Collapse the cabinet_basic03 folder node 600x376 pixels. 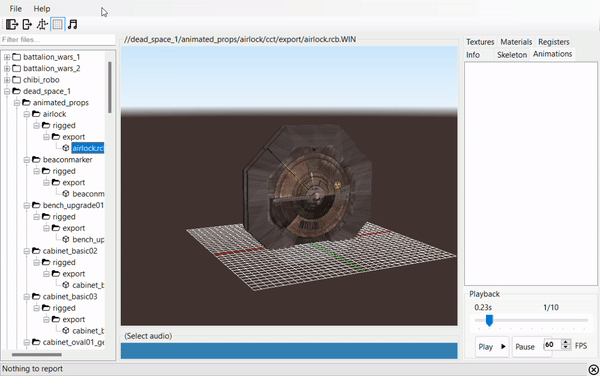point(26,297)
